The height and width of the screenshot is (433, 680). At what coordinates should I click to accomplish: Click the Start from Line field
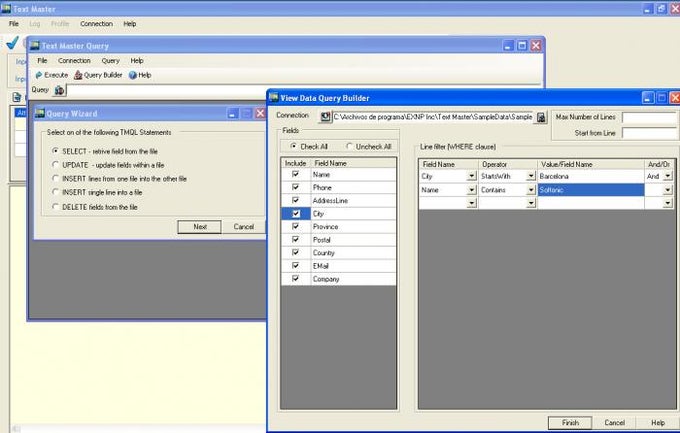click(x=649, y=133)
